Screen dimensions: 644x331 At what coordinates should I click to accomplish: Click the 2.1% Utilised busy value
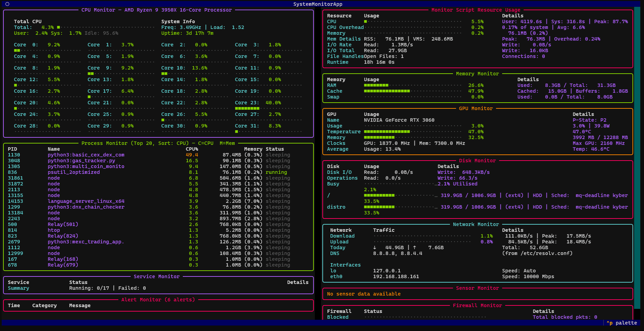(x=457, y=184)
